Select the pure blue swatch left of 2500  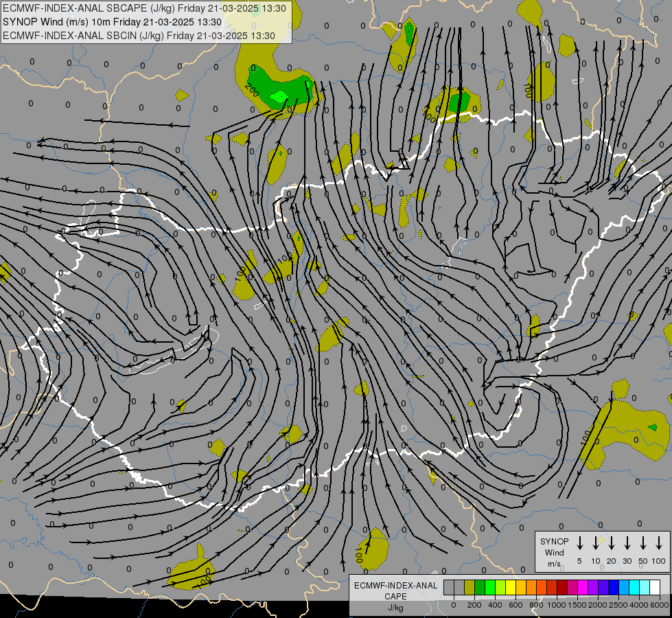click(x=614, y=587)
